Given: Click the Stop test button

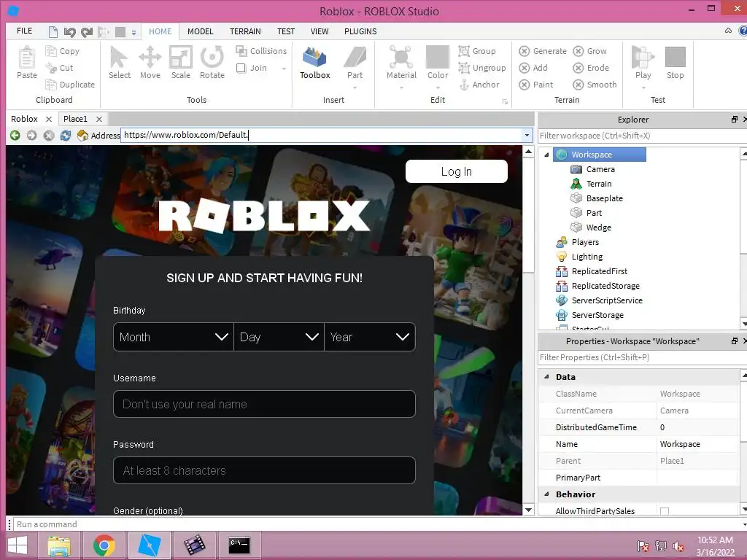Looking at the screenshot, I should [x=675, y=63].
